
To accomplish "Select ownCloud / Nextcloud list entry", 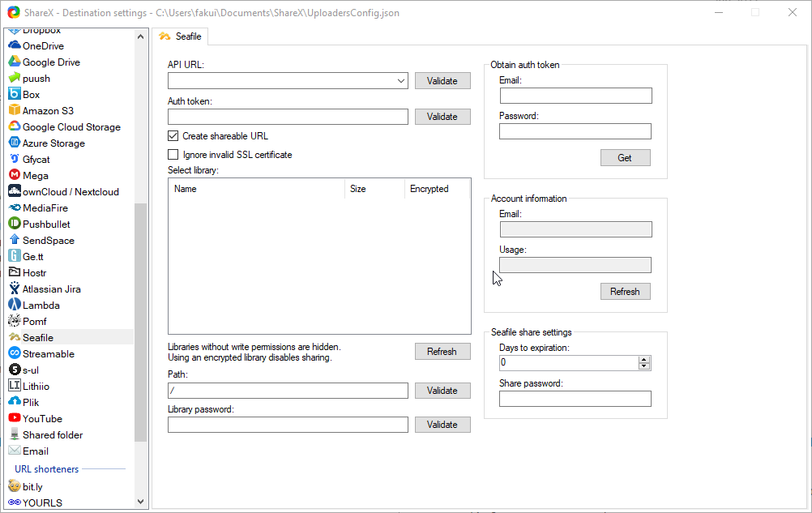I will point(71,192).
